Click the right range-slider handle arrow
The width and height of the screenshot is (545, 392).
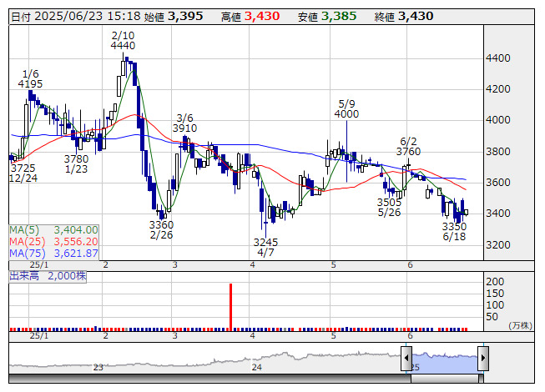[483, 358]
